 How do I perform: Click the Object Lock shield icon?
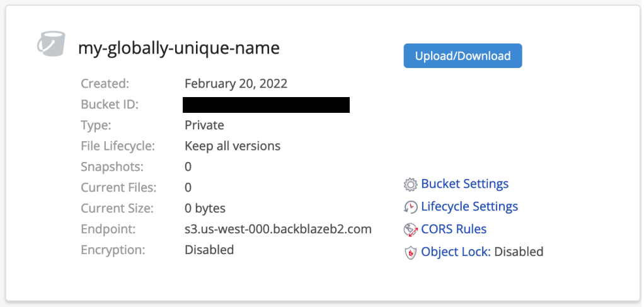[411, 252]
